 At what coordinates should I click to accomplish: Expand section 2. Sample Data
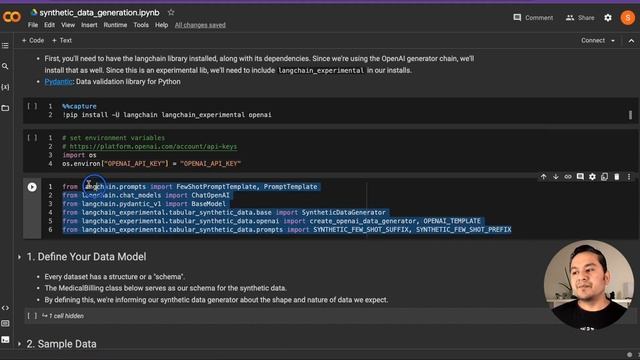pos(19,344)
